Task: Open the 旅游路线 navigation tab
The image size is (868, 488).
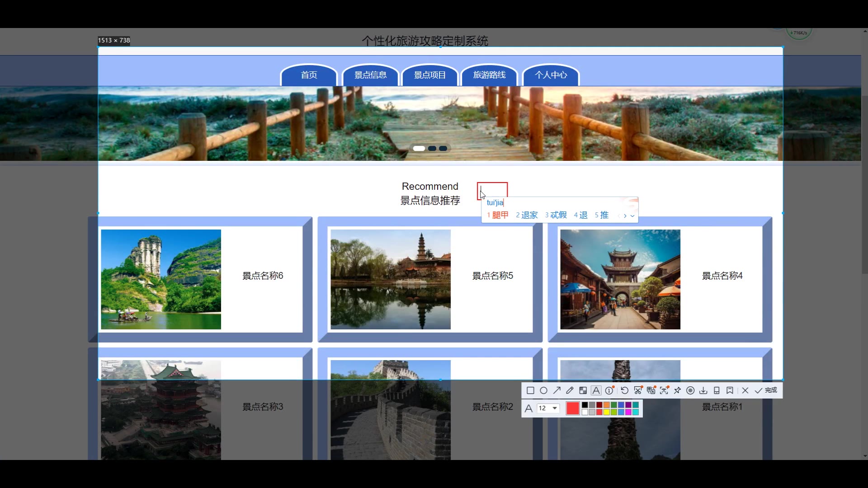Action: [x=489, y=75]
